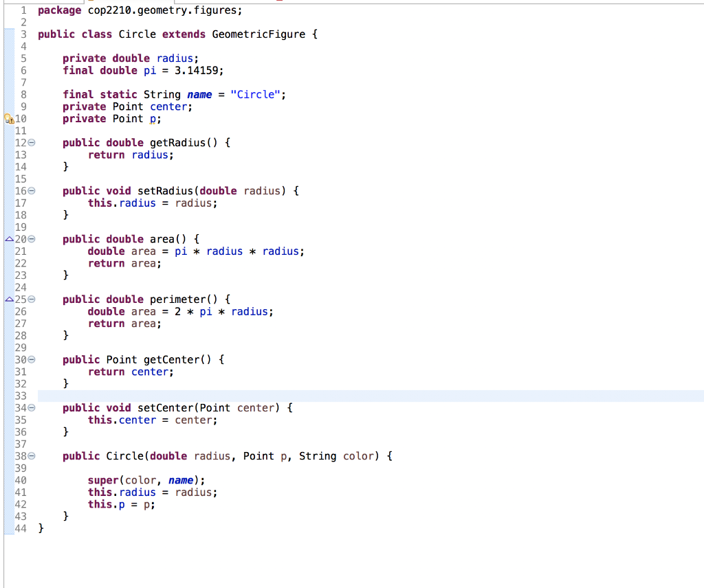The image size is (704, 588).
Task: Click the quick-fix lightbulb icon on line 10
Action: coord(5,119)
